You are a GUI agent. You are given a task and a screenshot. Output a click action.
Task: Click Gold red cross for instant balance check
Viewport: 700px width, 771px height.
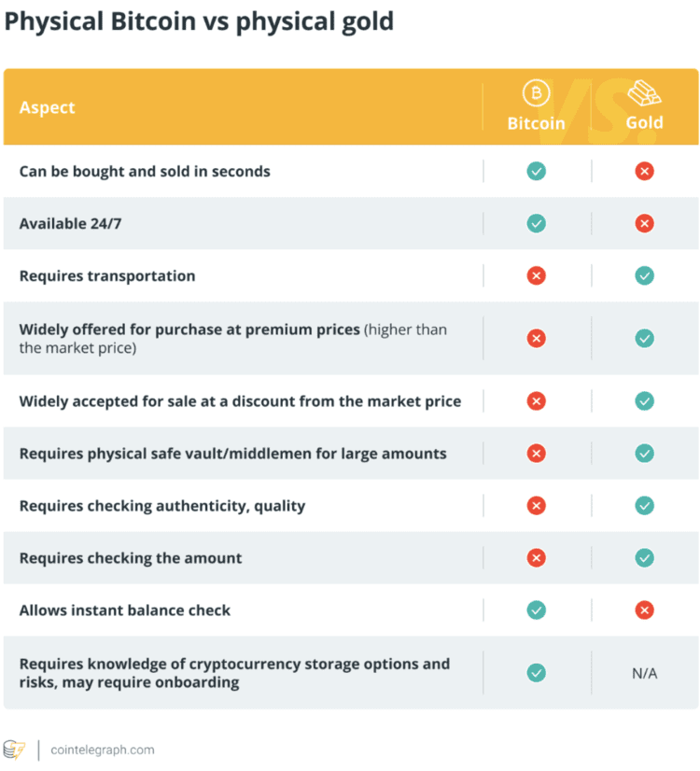coord(644,610)
